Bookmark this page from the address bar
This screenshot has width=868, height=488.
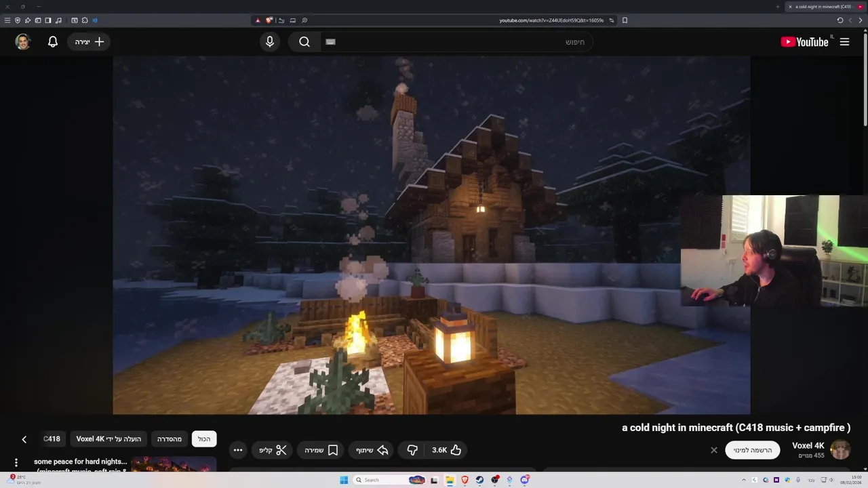625,20
